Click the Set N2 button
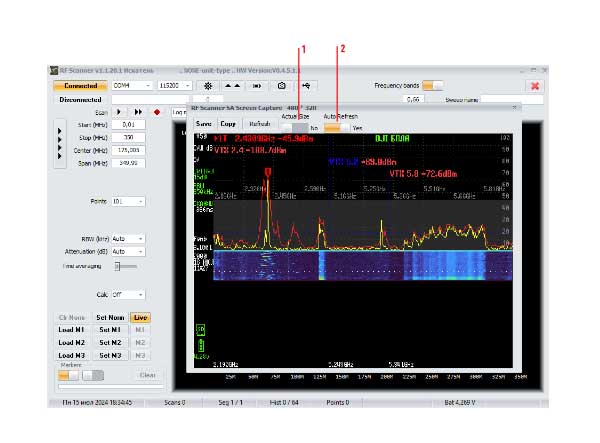 pos(110,343)
